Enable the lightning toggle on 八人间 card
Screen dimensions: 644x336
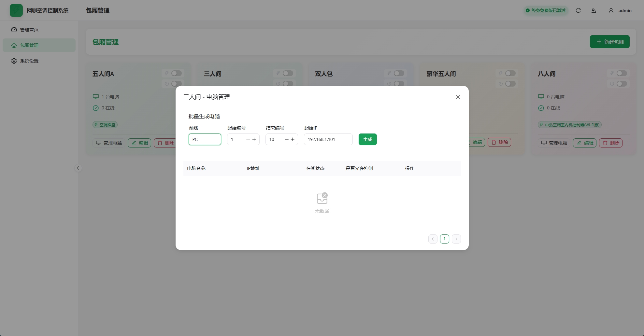[621, 73]
